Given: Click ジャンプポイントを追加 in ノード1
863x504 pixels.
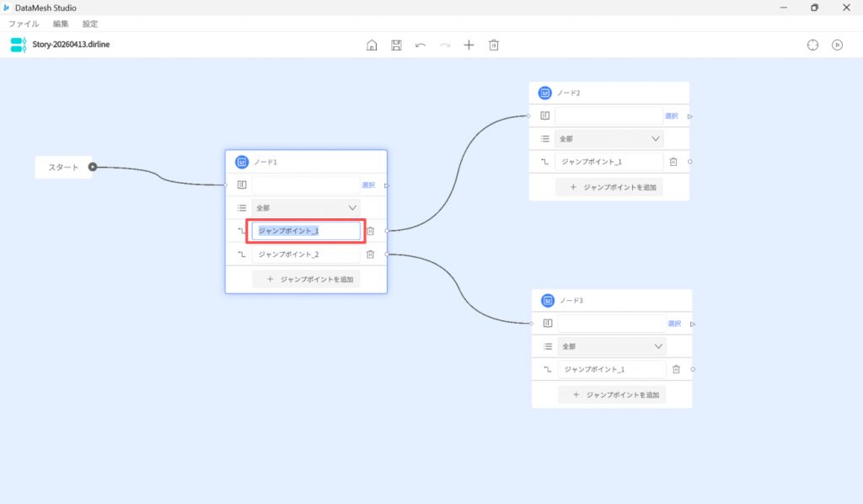Looking at the screenshot, I should (306, 279).
